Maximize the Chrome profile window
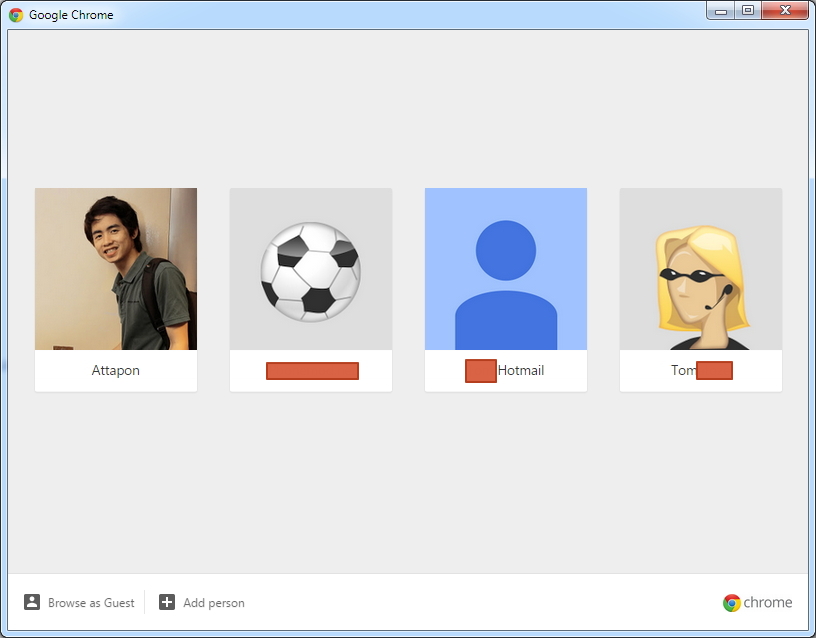816x638 pixels. (x=747, y=11)
